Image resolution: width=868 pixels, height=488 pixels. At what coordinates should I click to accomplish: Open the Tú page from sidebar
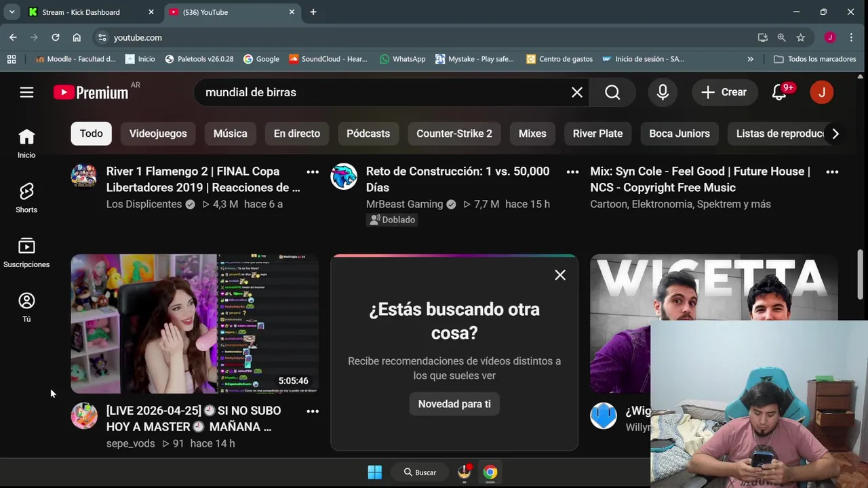[x=26, y=308]
